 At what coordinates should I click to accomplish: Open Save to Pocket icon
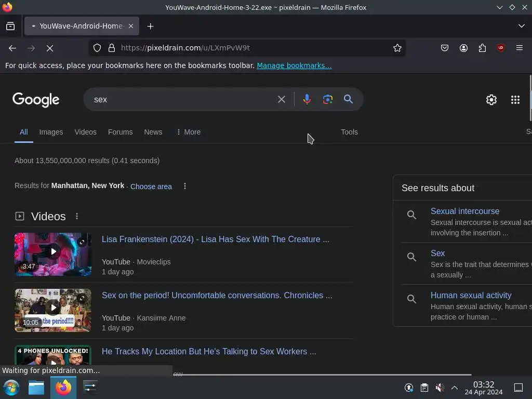pyautogui.click(x=445, y=48)
